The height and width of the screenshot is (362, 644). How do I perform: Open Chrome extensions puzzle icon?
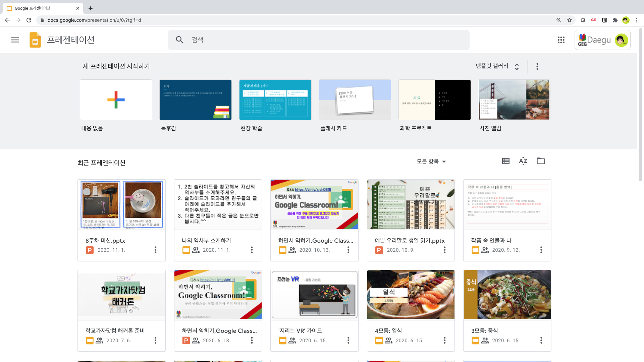[x=615, y=20]
